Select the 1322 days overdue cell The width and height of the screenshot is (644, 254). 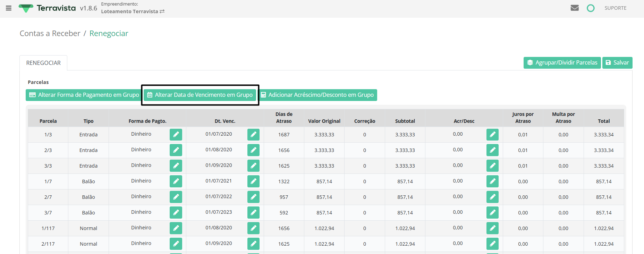284,181
